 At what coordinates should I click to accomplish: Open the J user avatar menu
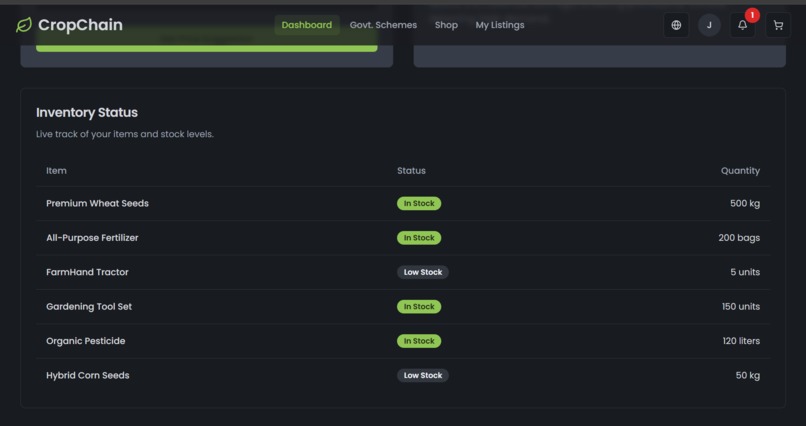click(x=709, y=25)
